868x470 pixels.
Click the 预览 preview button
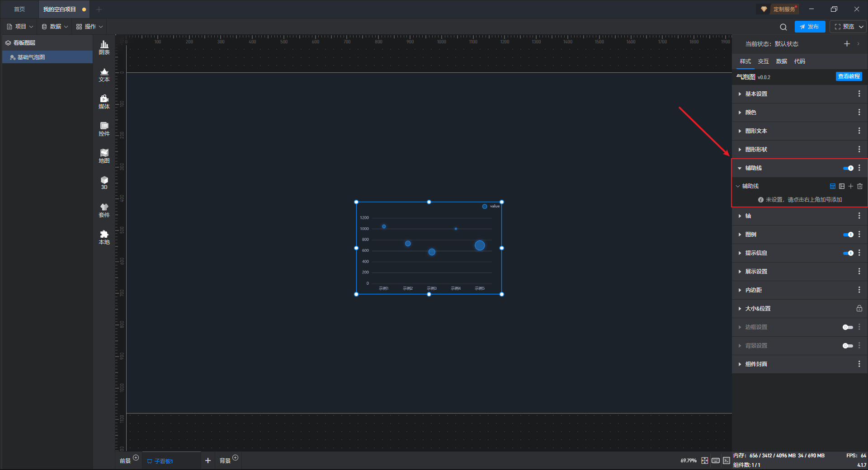844,27
